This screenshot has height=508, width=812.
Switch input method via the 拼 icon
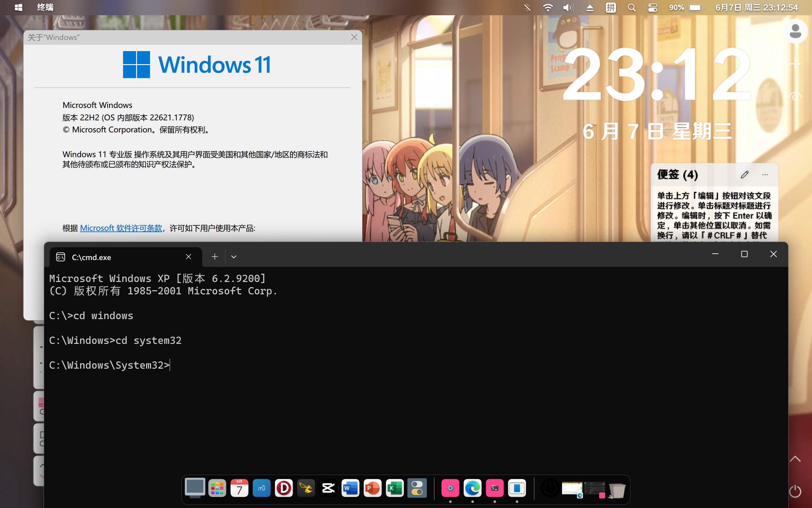point(611,7)
